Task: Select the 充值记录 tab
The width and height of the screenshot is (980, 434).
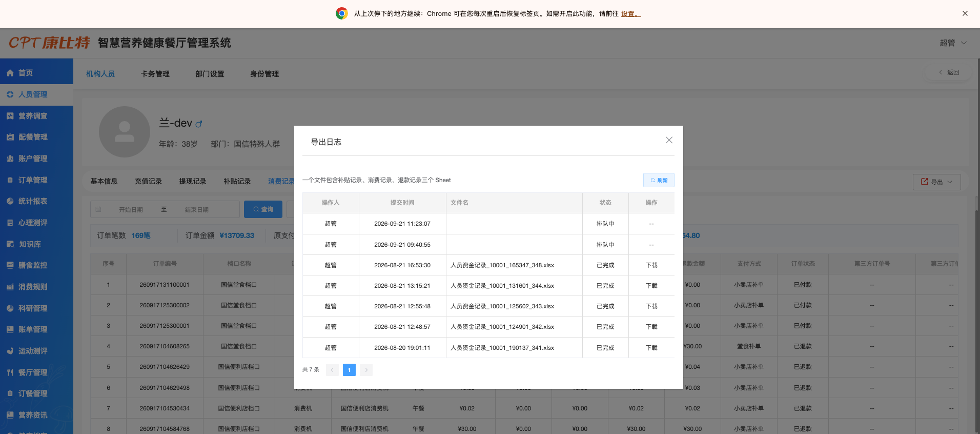Action: [148, 181]
